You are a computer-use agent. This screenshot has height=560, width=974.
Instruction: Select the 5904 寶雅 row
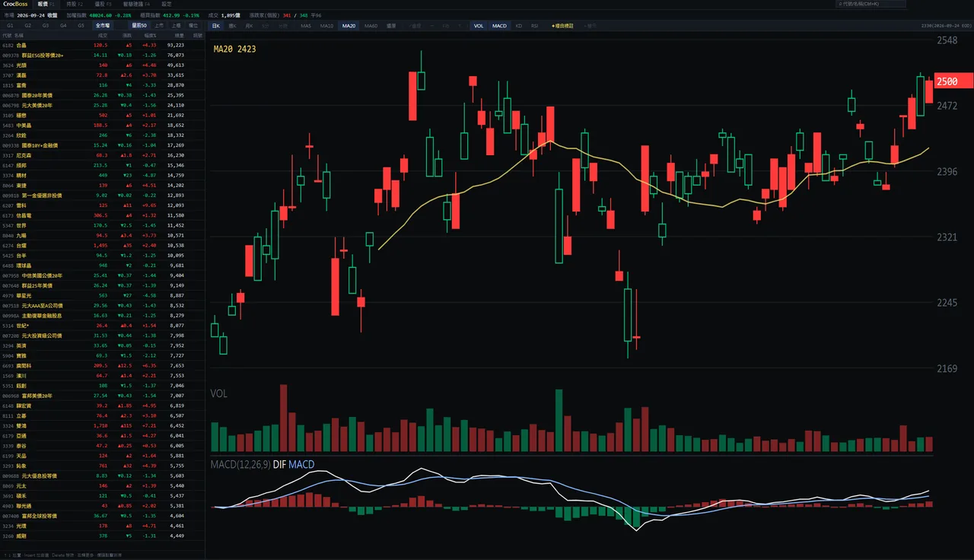coord(102,355)
